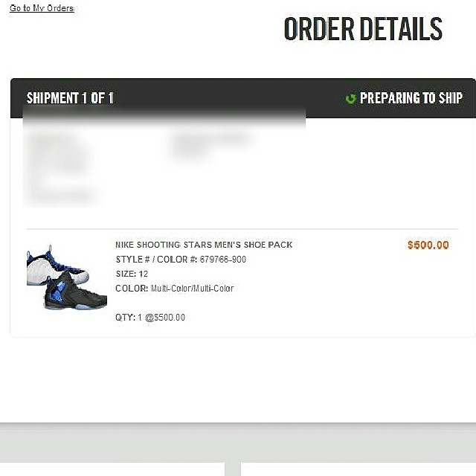
Task: Select the style number 679766-900 text
Action: tap(223, 260)
